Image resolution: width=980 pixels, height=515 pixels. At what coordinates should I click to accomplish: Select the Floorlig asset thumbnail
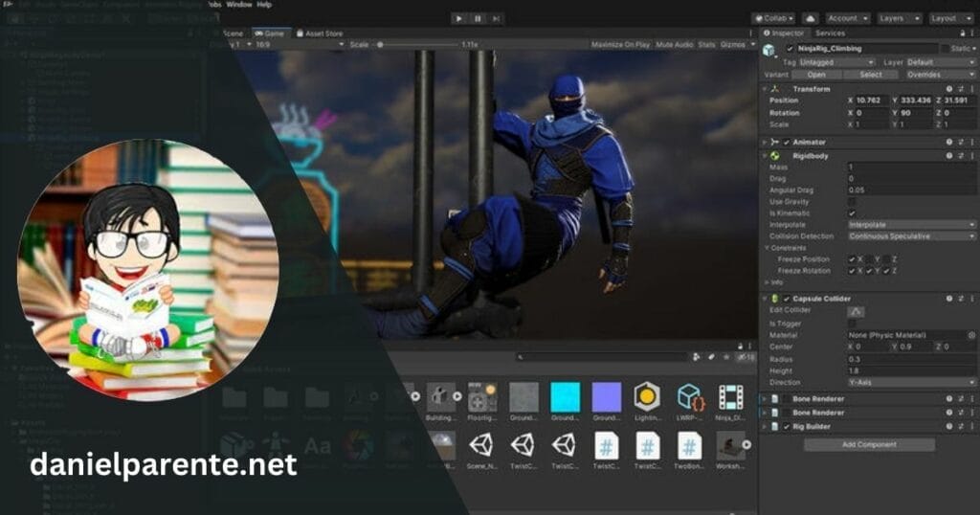pyautogui.click(x=482, y=396)
